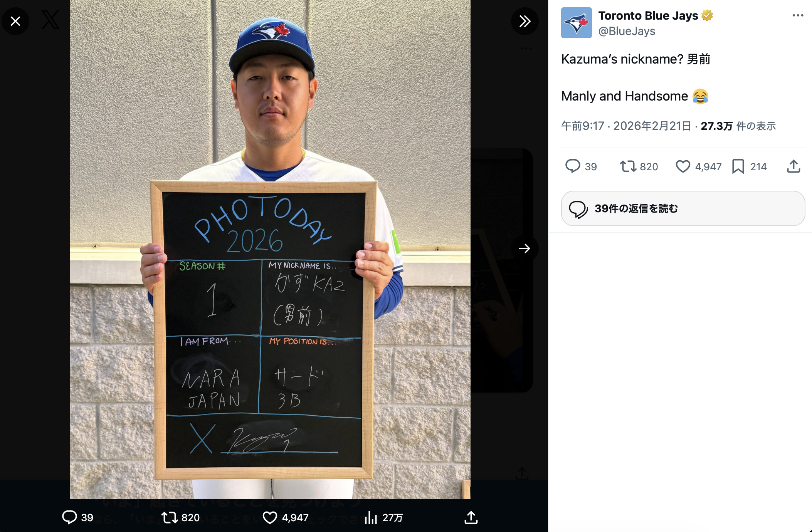Viewport: 812px width, 532px height.
Task: Repost the tweet showing 820 in the right panel
Action: (x=628, y=166)
